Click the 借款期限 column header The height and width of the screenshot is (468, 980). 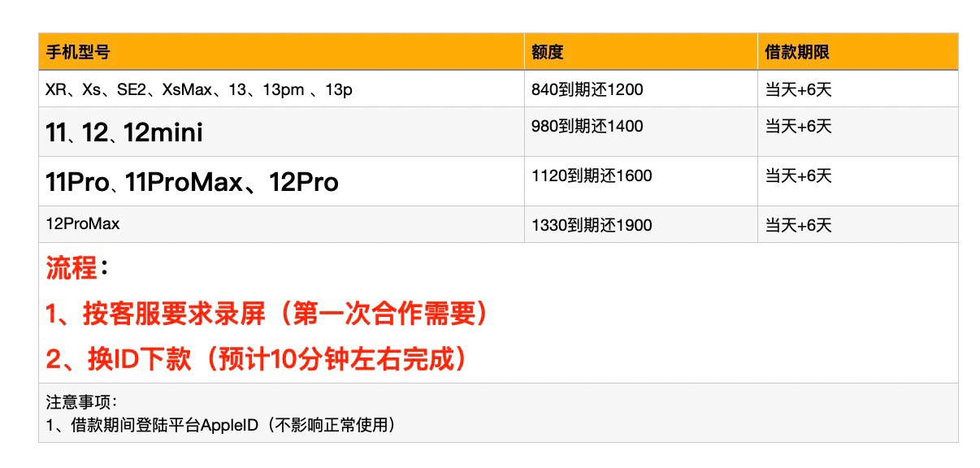click(796, 53)
